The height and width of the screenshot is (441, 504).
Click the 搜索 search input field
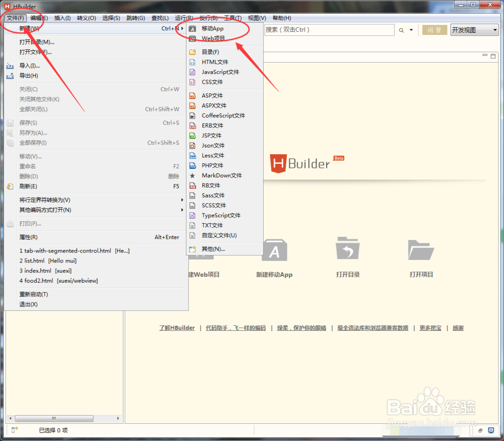click(329, 30)
